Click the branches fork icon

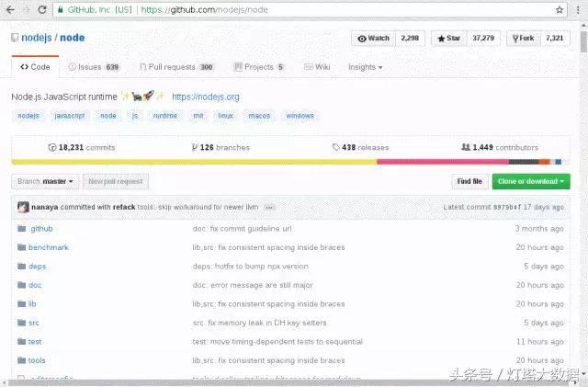[x=195, y=147]
